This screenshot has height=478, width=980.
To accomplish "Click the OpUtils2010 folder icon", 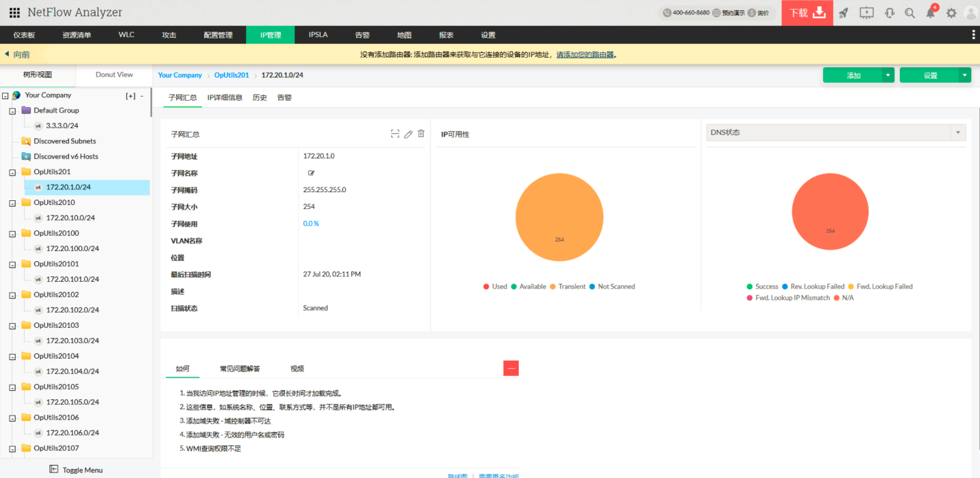I will pos(26,202).
